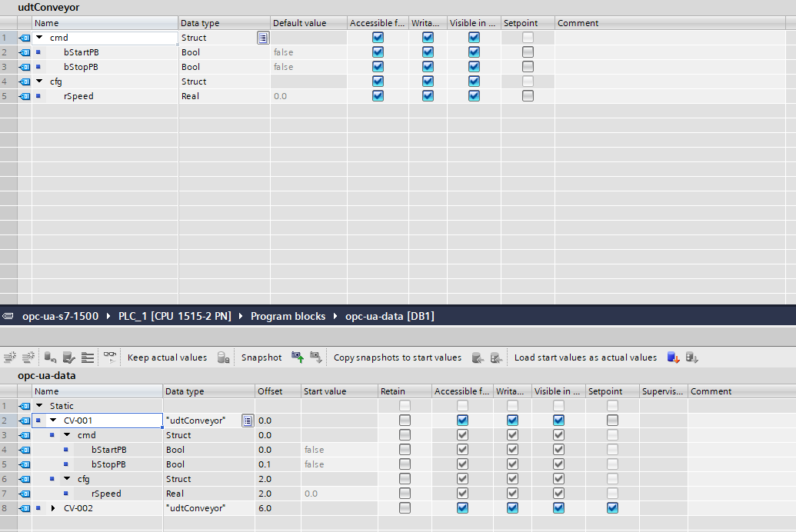Click the Insert row toolbar icon
Viewport: 796px width, 532px height.
click(x=10, y=357)
